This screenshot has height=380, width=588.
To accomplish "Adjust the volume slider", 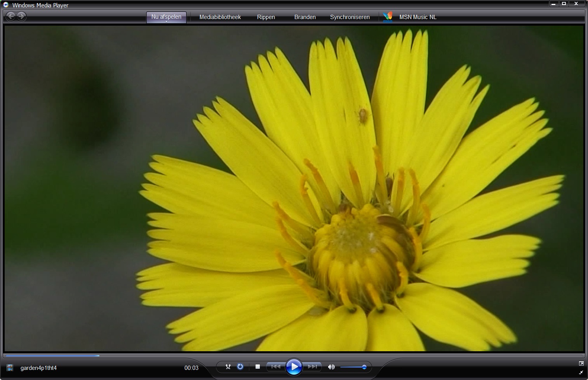I will 353,367.
